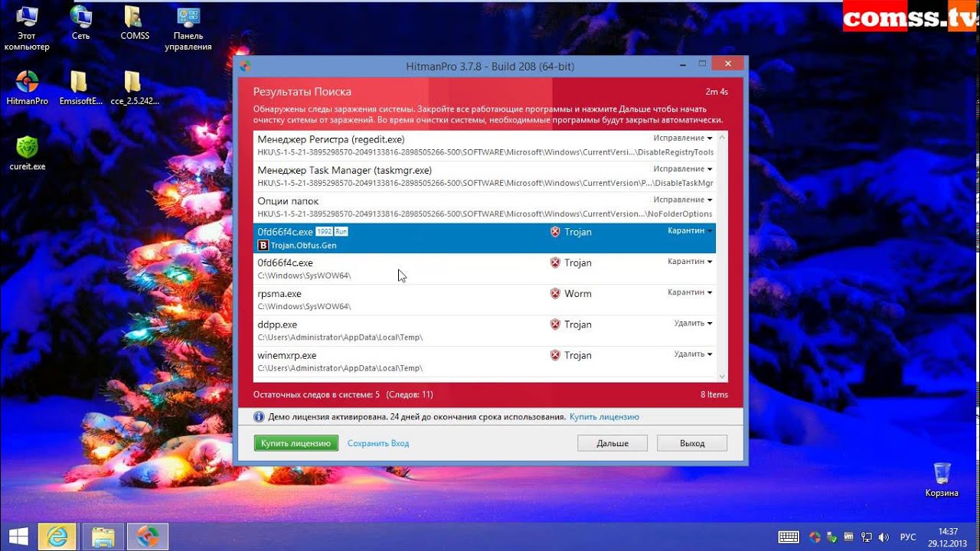Open the EmsisoftE... folder icon

[80, 87]
